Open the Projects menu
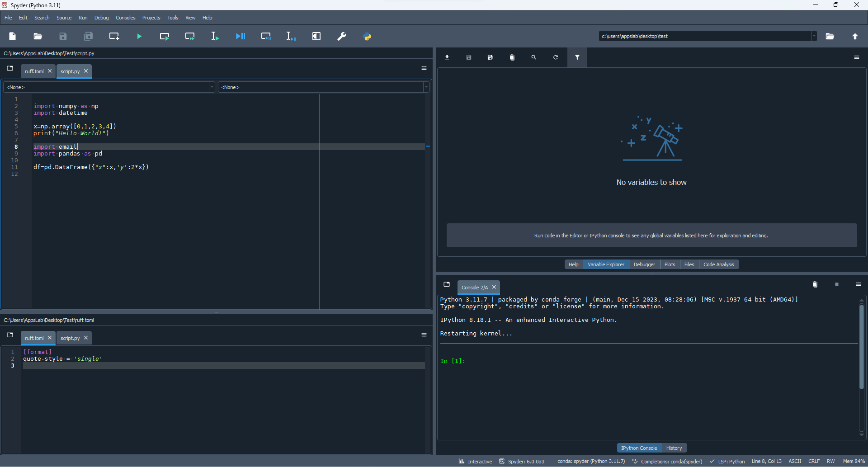This screenshot has height=467, width=868. pos(151,18)
